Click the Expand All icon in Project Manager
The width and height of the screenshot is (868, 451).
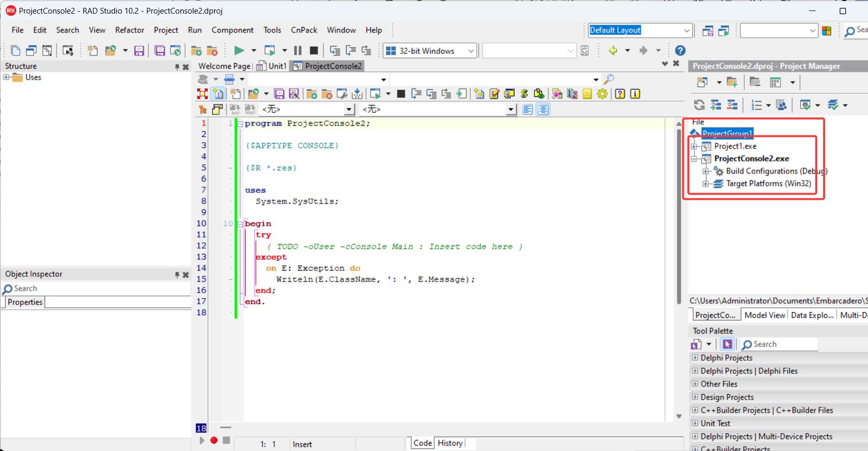716,105
